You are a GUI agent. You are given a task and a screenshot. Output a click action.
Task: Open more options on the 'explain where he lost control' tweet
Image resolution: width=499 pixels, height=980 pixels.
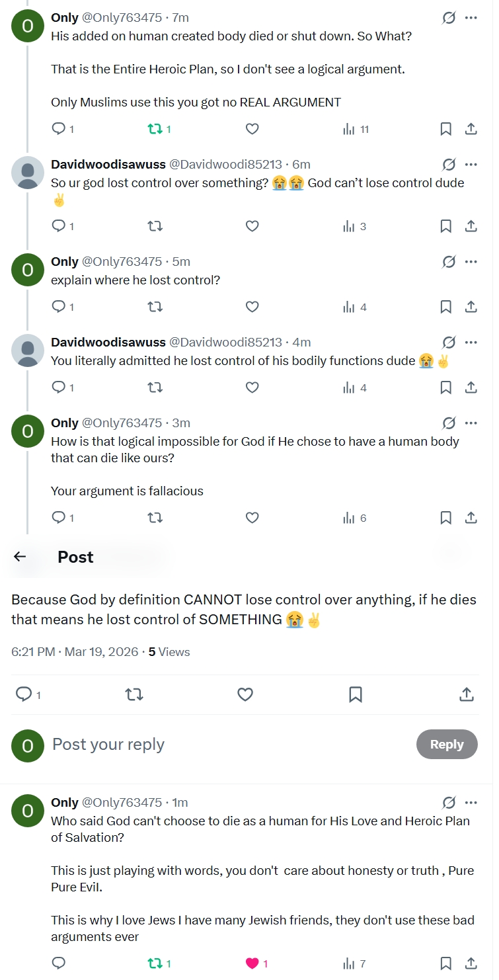tap(471, 262)
